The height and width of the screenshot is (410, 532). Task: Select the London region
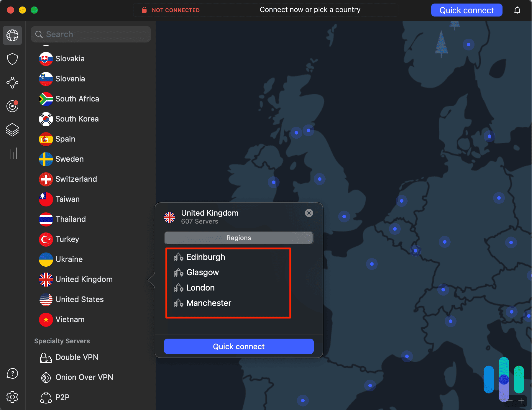(x=200, y=288)
